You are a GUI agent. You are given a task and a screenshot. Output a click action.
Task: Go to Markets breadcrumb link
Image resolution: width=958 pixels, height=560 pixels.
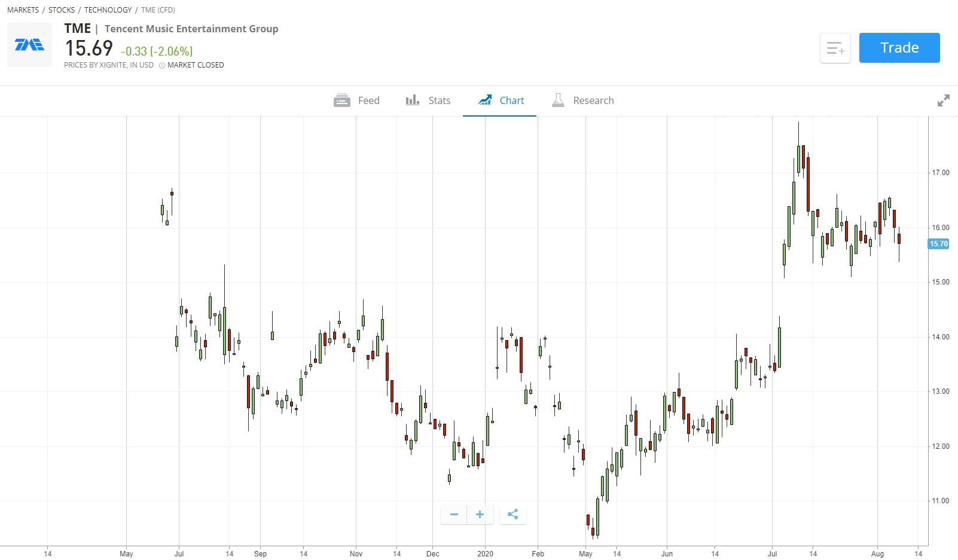click(23, 10)
